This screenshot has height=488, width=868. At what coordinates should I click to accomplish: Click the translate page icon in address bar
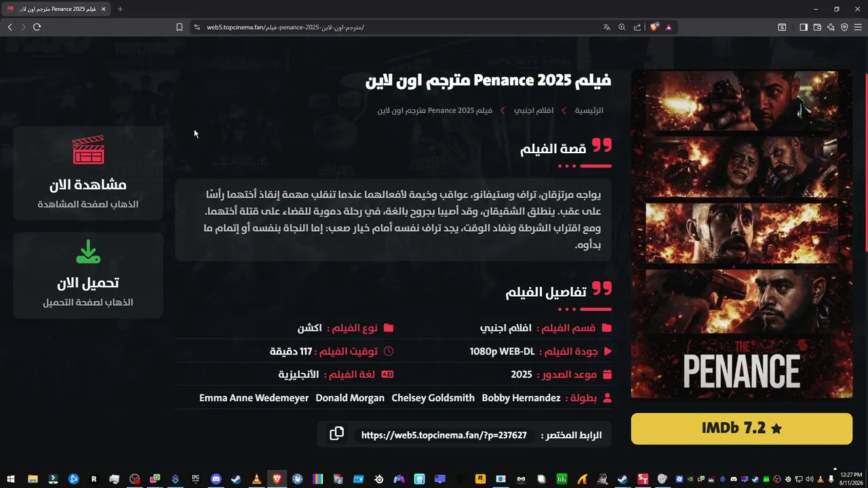tap(606, 27)
